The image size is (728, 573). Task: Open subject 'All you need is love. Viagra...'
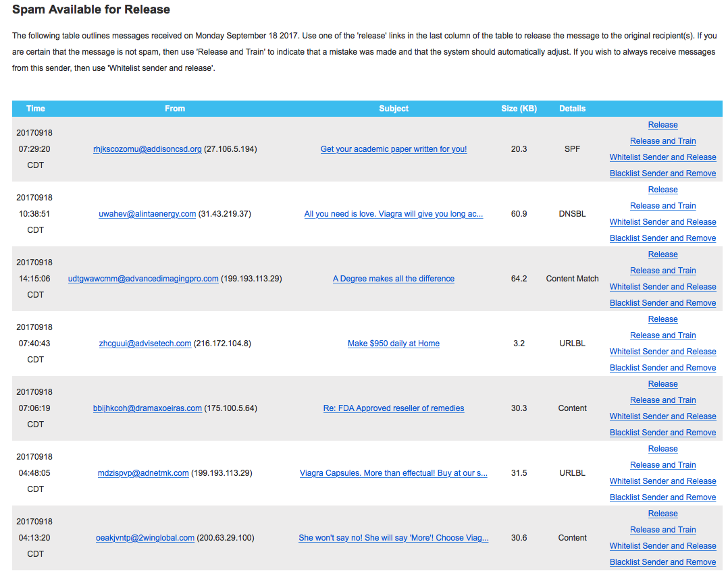click(394, 214)
